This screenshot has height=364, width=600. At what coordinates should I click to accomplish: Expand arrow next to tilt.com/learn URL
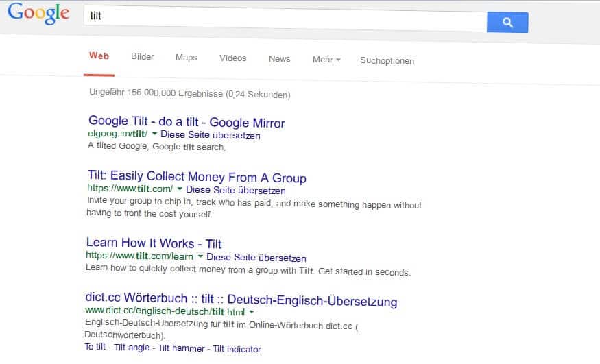200,256
